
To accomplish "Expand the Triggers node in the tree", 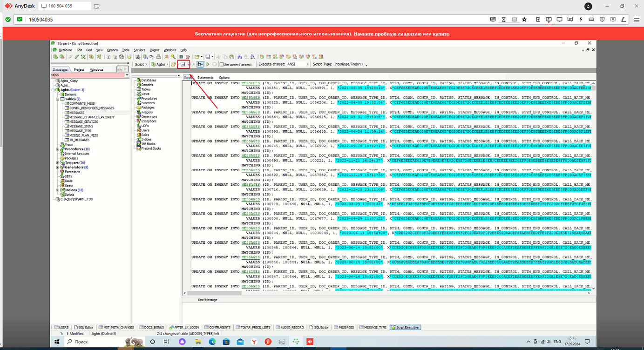I will pos(58,163).
